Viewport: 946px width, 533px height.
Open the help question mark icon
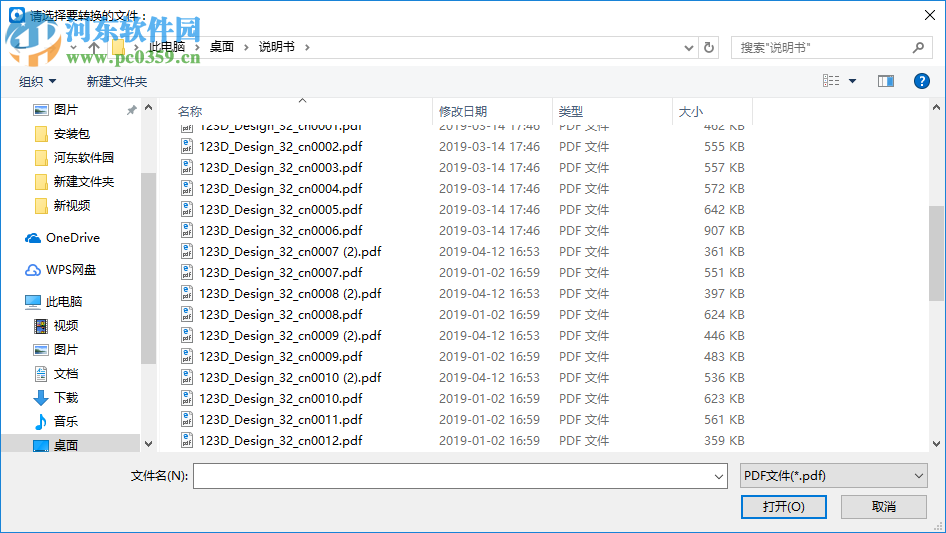[x=921, y=81]
